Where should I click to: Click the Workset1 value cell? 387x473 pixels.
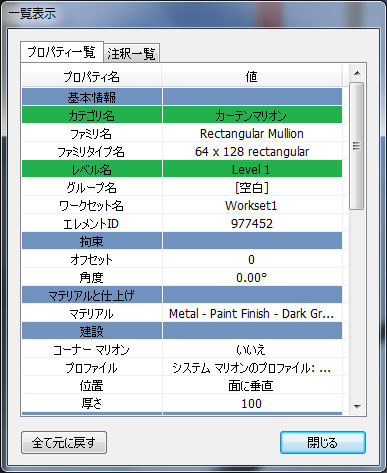(x=252, y=205)
